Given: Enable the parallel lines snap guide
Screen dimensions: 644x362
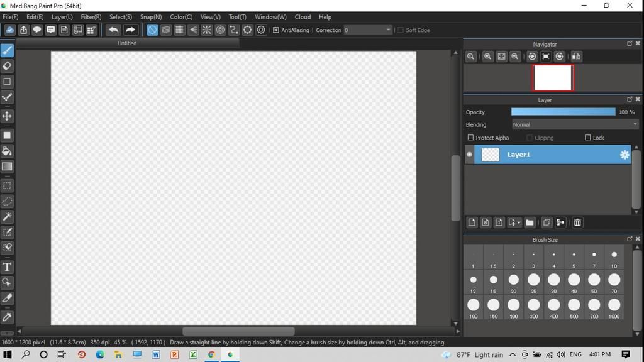Looking at the screenshot, I should point(166,30).
